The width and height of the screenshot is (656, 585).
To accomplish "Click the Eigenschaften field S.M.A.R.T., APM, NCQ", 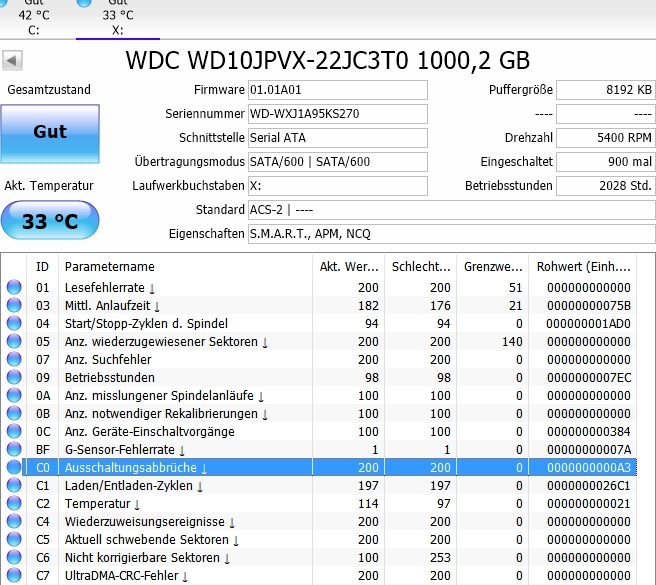I will pyautogui.click(x=452, y=233).
